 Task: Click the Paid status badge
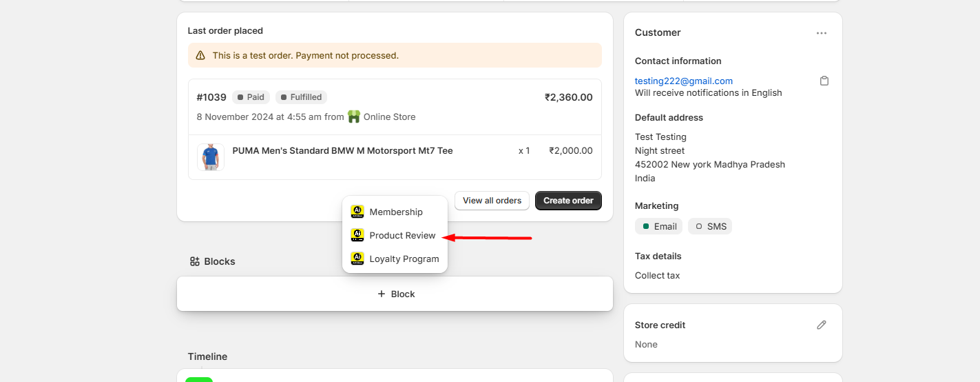click(251, 97)
